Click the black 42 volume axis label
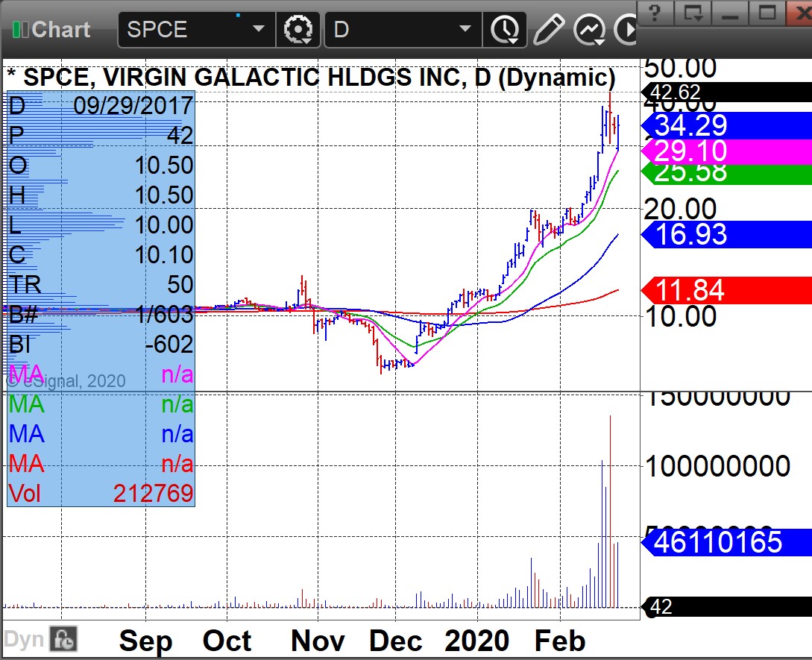Screen dimensions: 812x660 [x=726, y=606]
